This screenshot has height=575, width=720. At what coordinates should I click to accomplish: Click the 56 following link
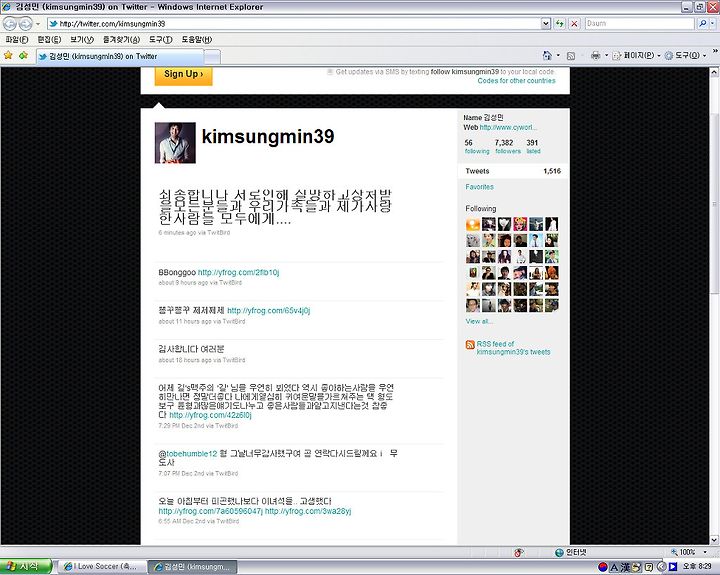(x=477, y=147)
